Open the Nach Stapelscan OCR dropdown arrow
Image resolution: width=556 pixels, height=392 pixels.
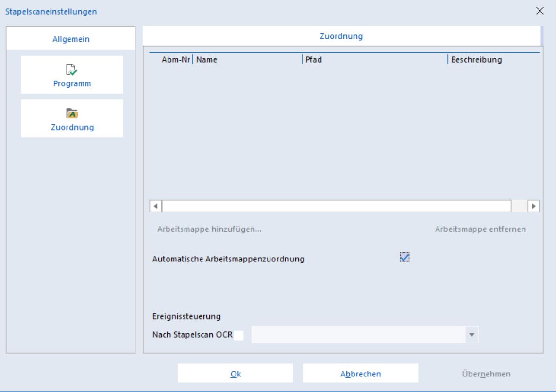[472, 335]
